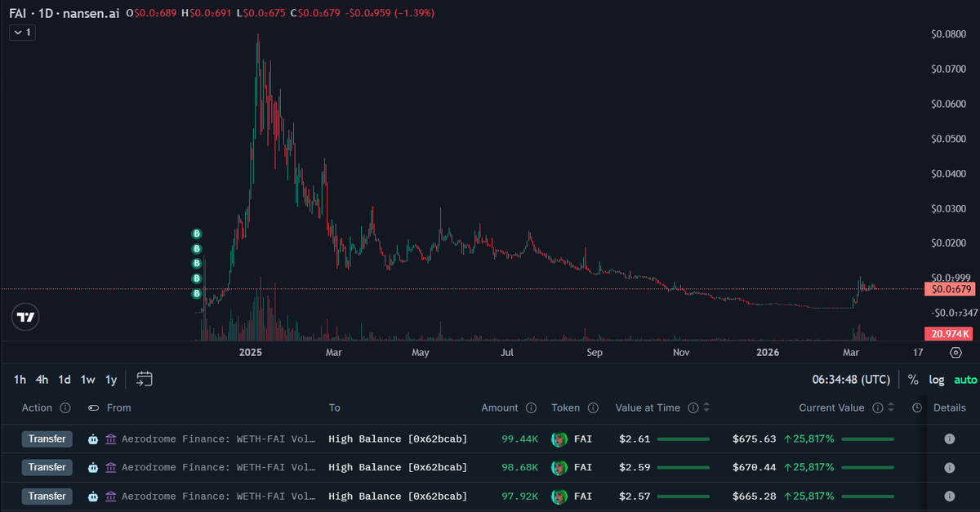
Task: Toggle auto scale on the chart
Action: click(x=965, y=380)
